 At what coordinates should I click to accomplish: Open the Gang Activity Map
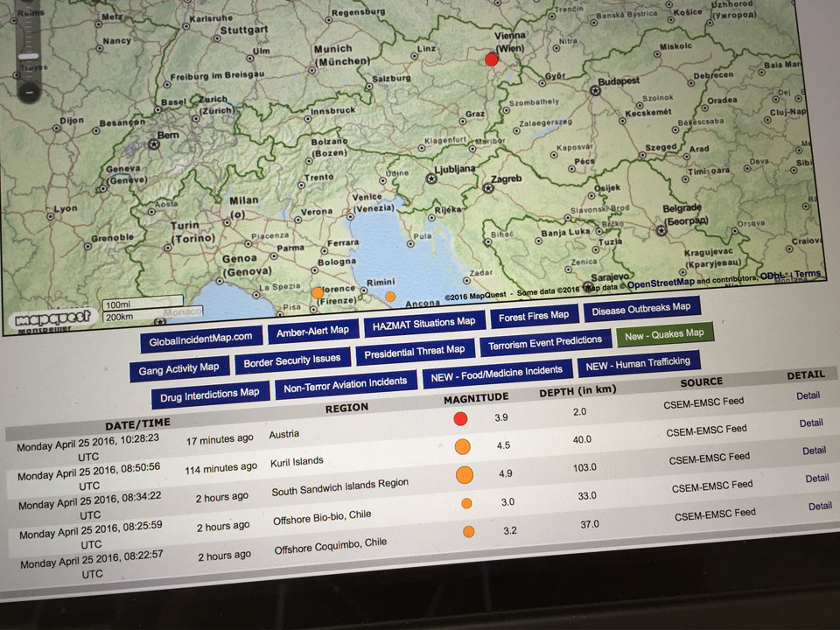pyautogui.click(x=178, y=368)
